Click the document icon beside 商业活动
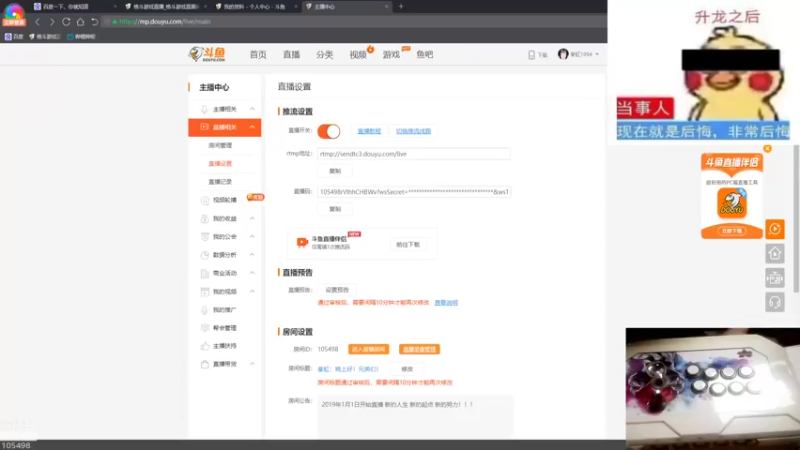The width and height of the screenshot is (800, 450). point(205,273)
